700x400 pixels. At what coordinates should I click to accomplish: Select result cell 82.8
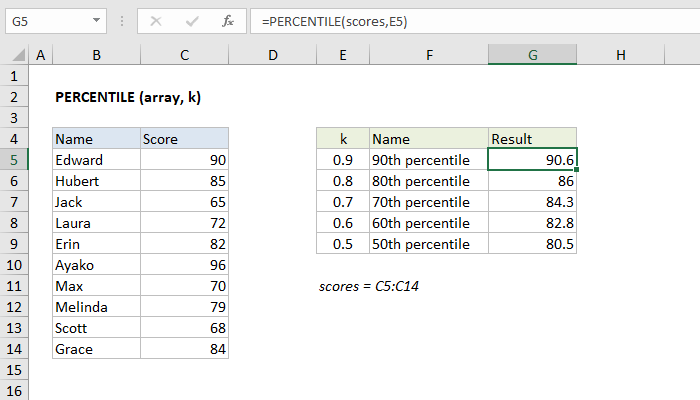(x=533, y=223)
